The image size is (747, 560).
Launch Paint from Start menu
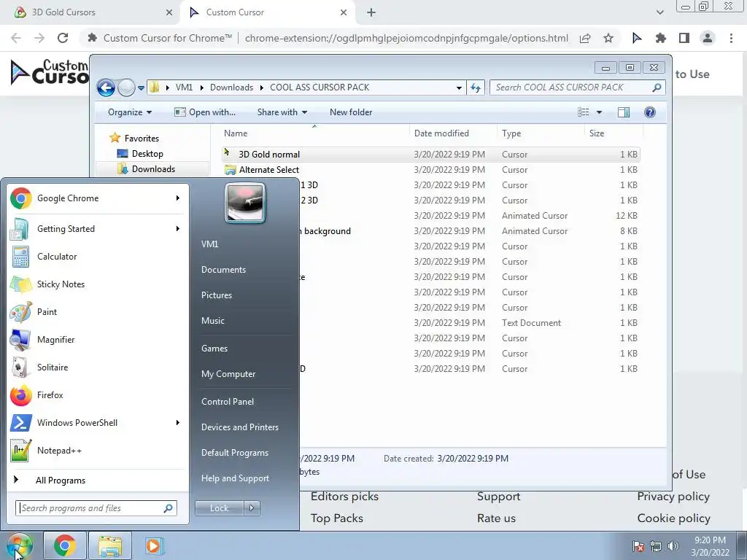tap(98, 312)
